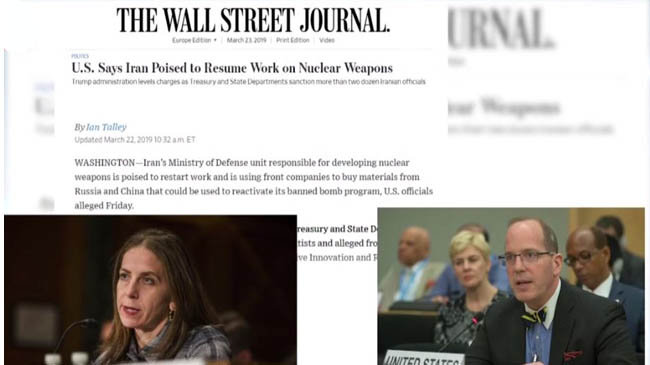Image resolution: width=650 pixels, height=365 pixels.
Task: Open the Print Edition link
Action: 293,40
